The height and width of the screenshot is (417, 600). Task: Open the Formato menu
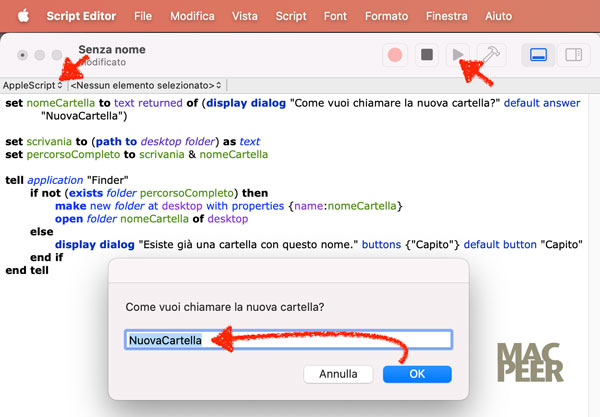coord(386,16)
